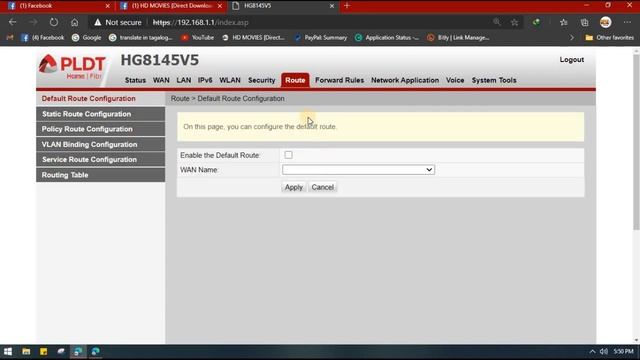Expand the bookmarks overflow chevron
Screen dimensions: 640x360
click(572, 38)
